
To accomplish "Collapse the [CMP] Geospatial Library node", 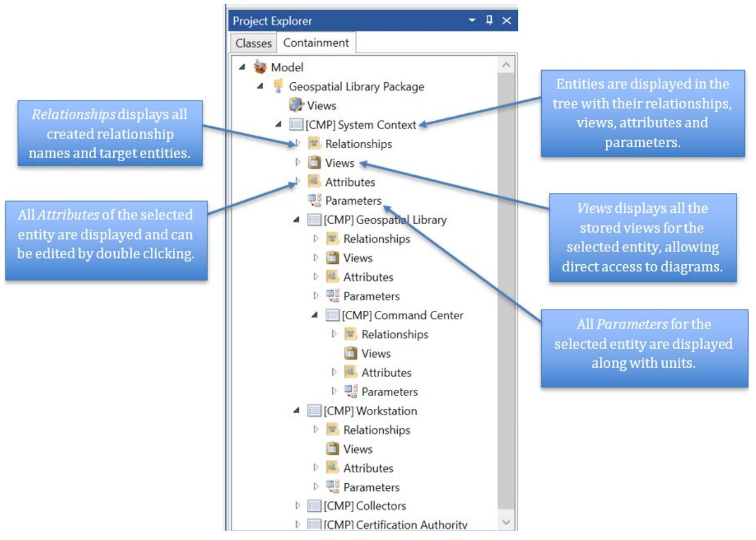I will click(x=297, y=220).
